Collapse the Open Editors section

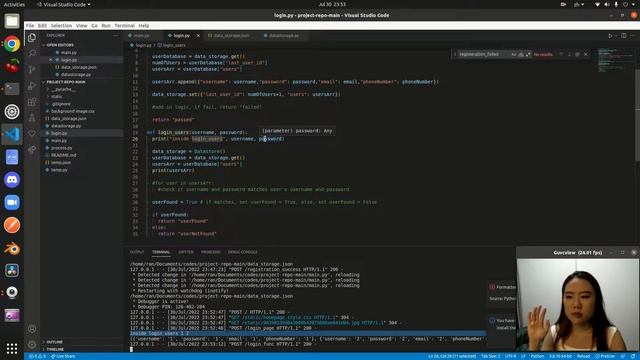coord(60,45)
